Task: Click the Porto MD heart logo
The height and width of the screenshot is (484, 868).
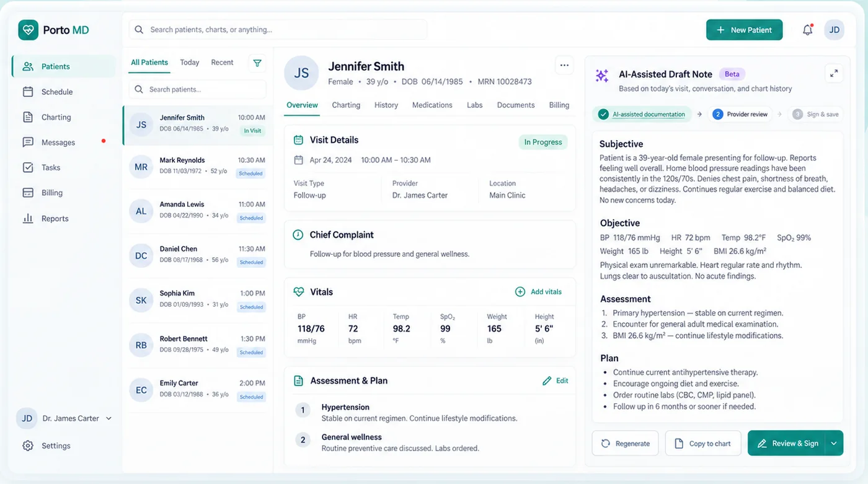Action: [28, 30]
